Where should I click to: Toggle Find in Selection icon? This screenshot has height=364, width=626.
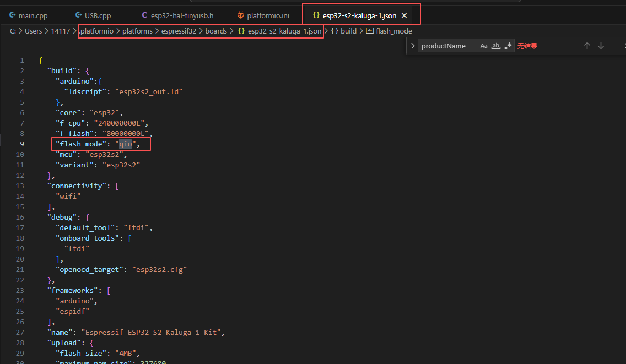click(x=614, y=46)
